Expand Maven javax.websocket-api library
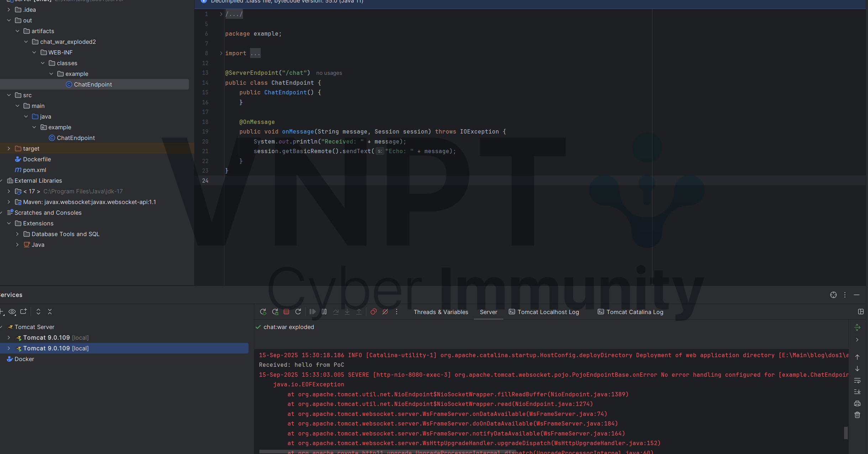 pyautogui.click(x=9, y=202)
